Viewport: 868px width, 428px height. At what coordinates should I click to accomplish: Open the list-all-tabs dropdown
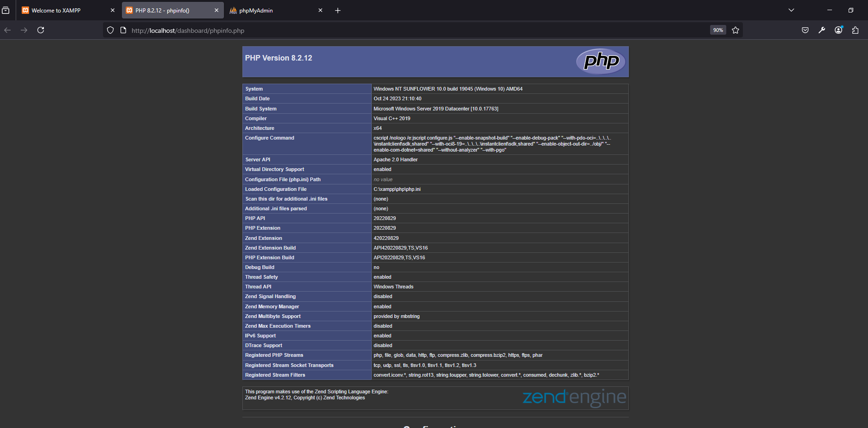(x=790, y=10)
